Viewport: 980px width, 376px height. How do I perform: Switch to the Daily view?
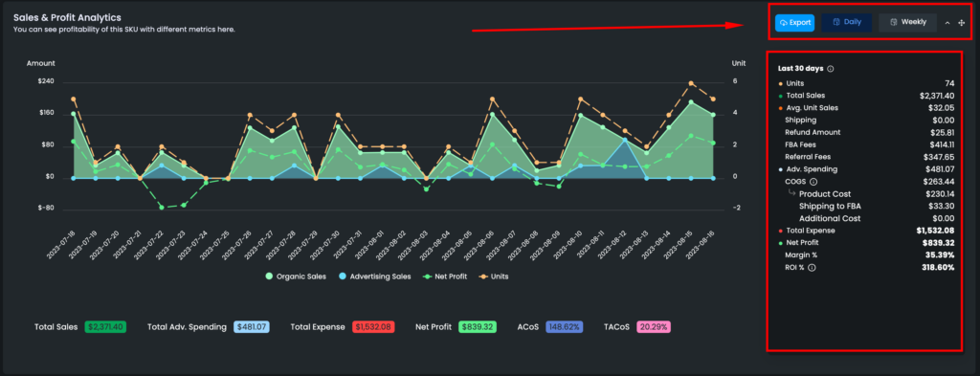(846, 23)
